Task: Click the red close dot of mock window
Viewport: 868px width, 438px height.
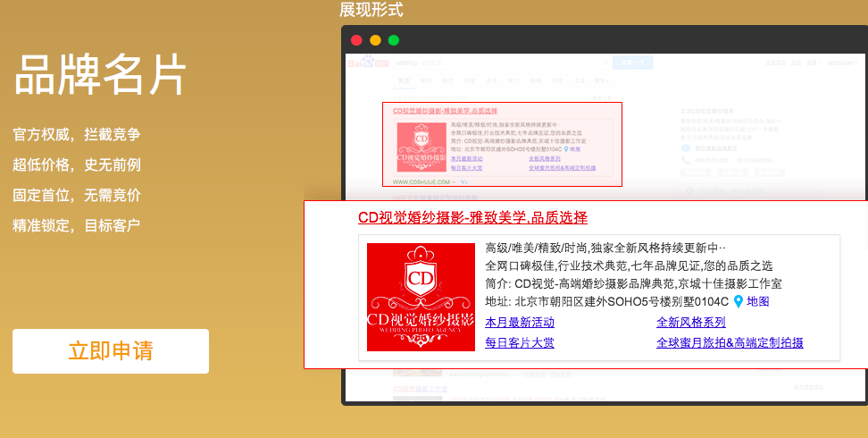Action: click(x=356, y=40)
